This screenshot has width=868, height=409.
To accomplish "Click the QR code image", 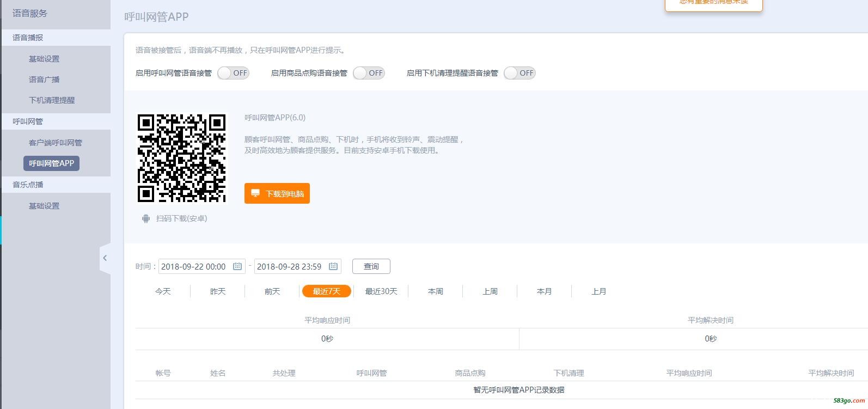I will tap(181, 158).
